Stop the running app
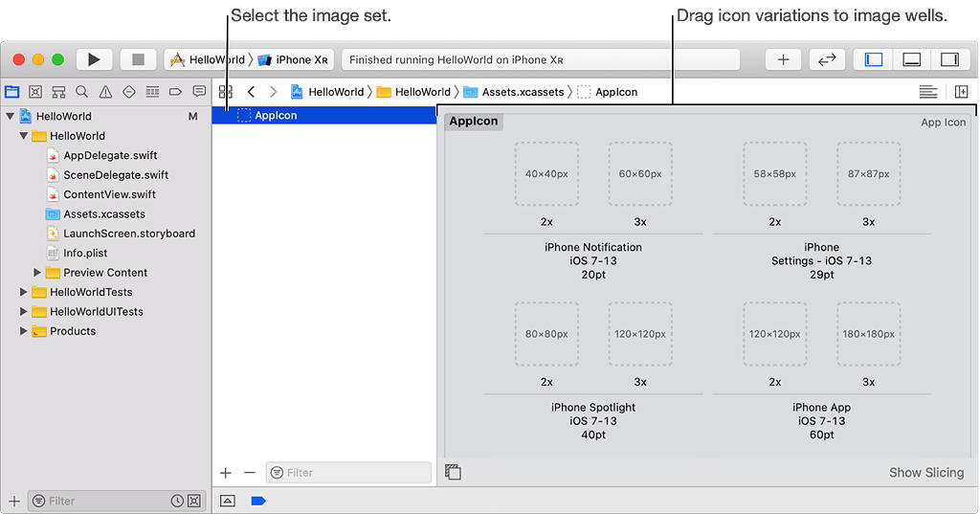This screenshot has height=514, width=980. (138, 59)
